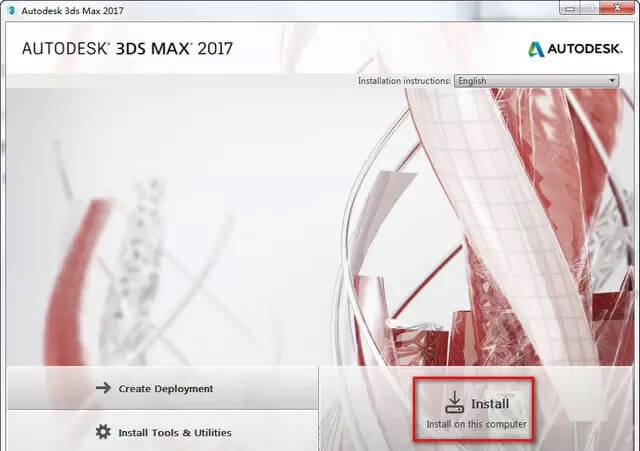Click the Install Tools gear icon

click(x=103, y=432)
